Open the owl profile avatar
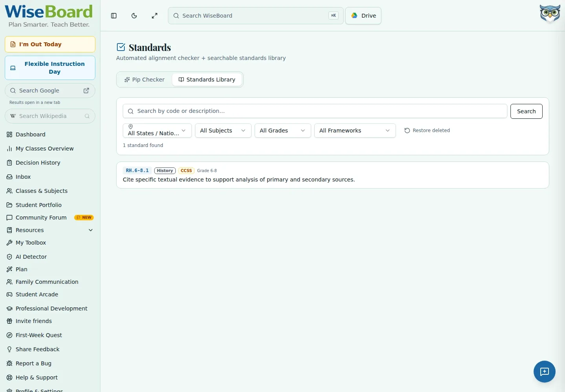The width and height of the screenshot is (565, 392). pos(550,14)
